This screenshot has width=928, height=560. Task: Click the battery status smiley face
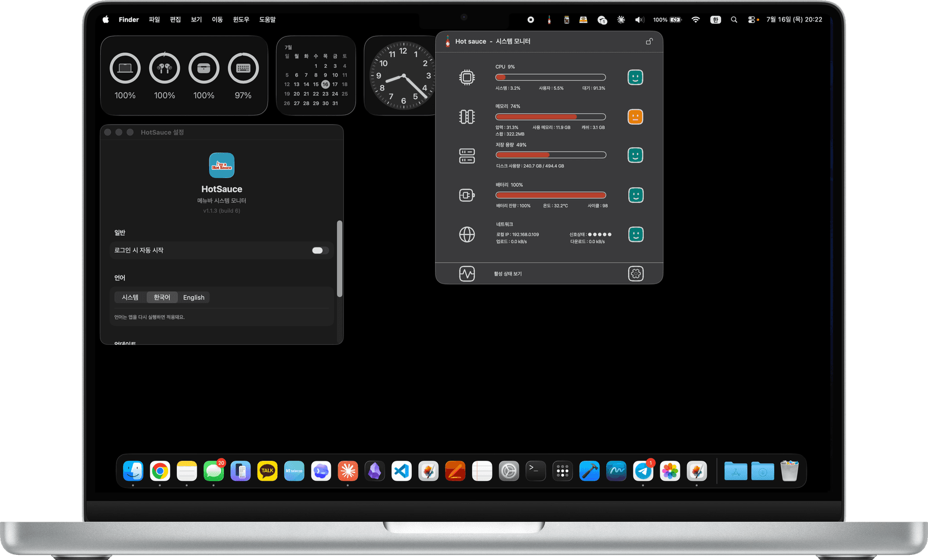pyautogui.click(x=636, y=195)
